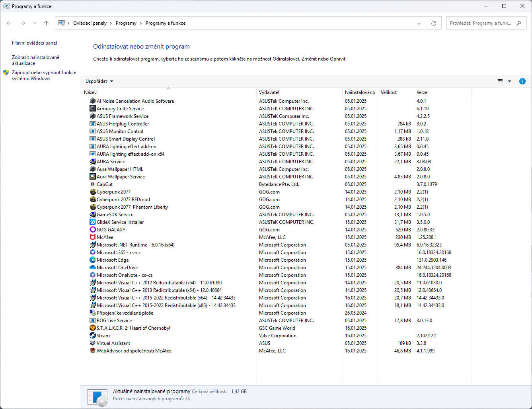Click the Cyberpunk 2077: Phantom Liberty icon

tap(93, 207)
